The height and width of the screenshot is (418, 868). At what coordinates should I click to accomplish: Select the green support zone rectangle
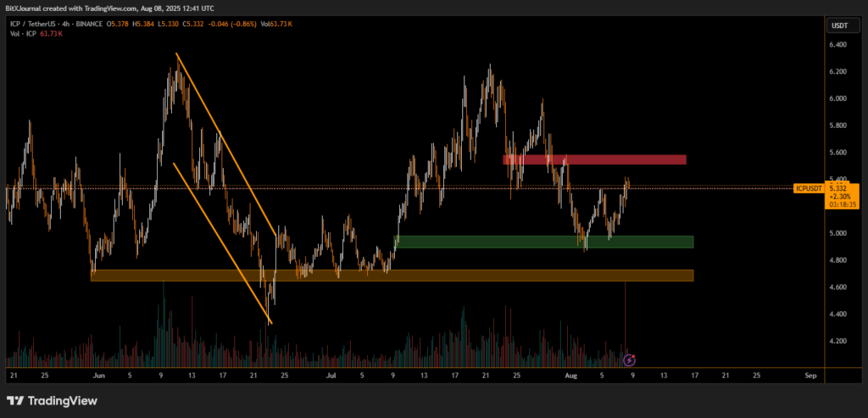[544, 242]
